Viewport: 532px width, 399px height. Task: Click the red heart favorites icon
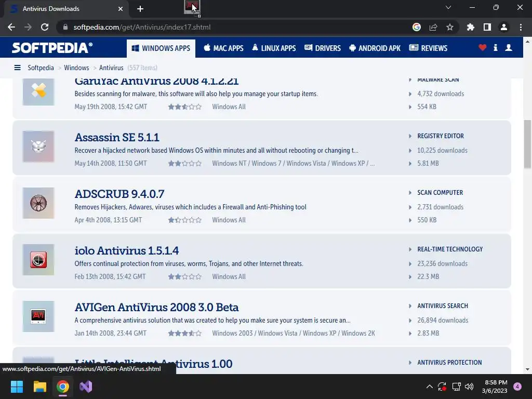(483, 47)
